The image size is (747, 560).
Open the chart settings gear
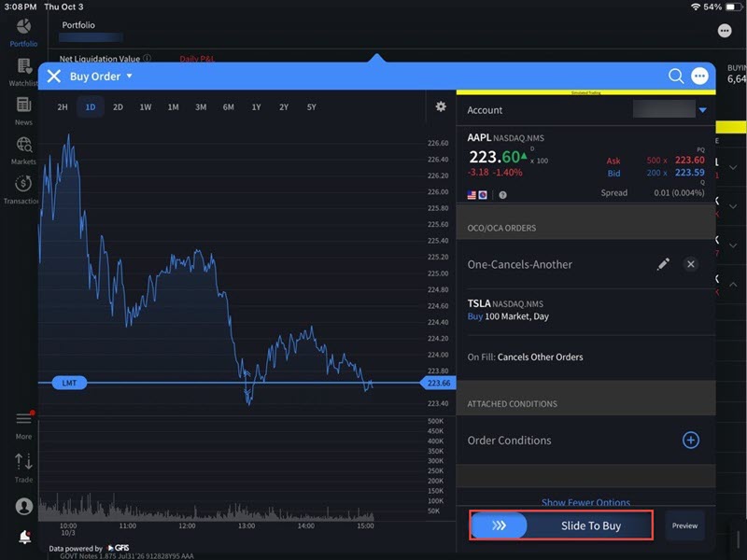440,106
